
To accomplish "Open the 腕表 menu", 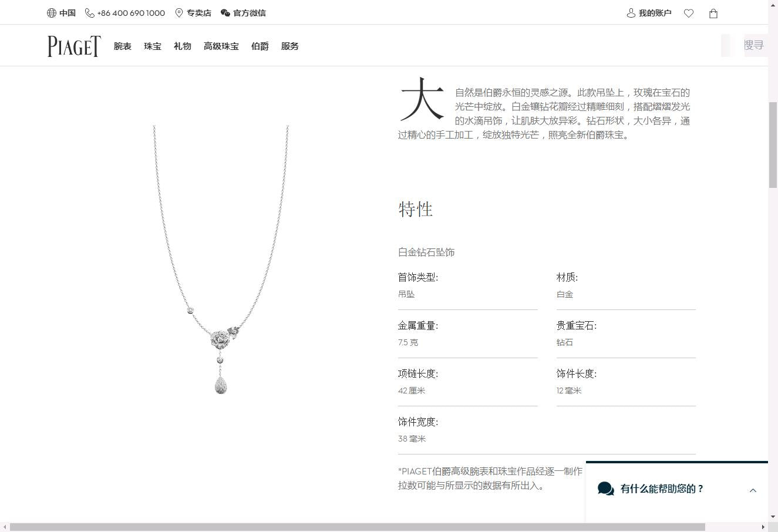I will (x=123, y=46).
